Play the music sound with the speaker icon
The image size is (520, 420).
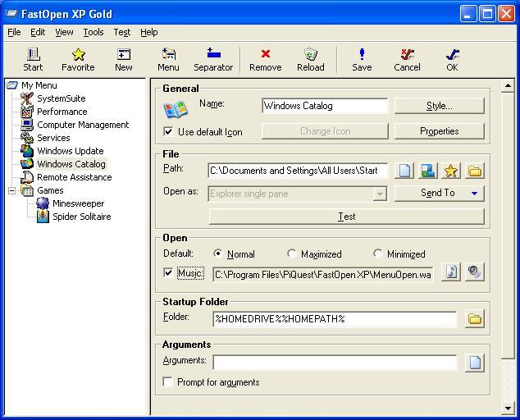pyautogui.click(x=475, y=272)
